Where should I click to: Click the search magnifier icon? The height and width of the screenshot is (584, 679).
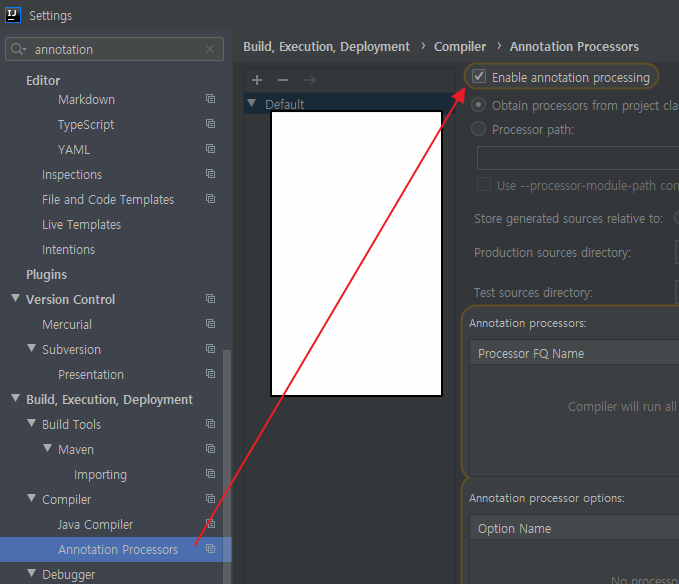tap(17, 49)
